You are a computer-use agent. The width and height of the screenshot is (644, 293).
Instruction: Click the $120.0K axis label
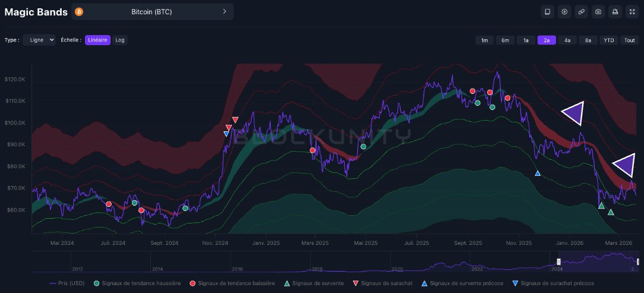[x=15, y=79]
